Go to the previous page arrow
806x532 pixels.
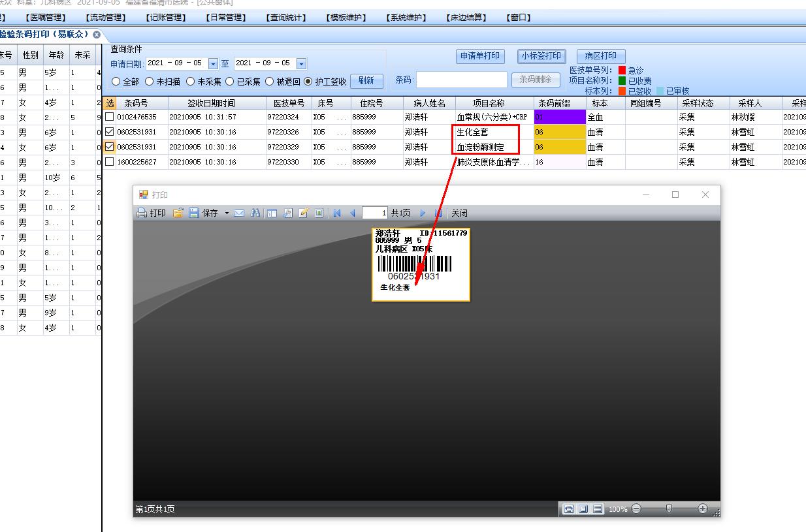click(x=353, y=213)
